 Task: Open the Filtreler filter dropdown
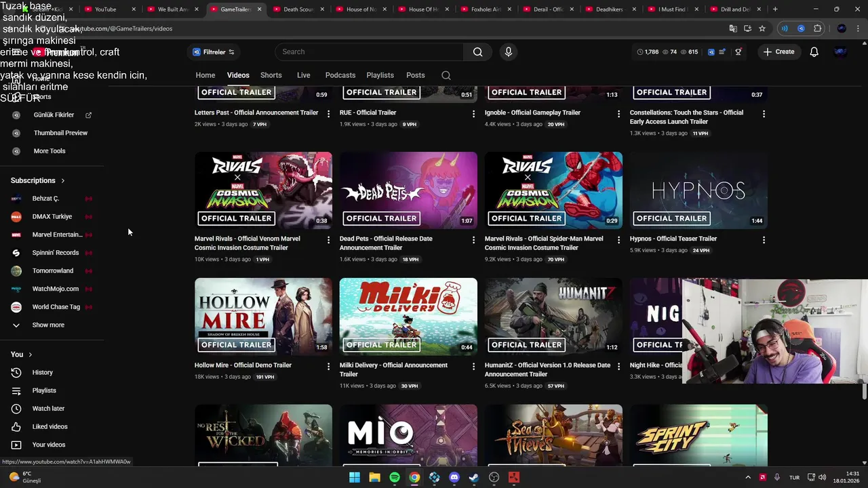pos(214,52)
